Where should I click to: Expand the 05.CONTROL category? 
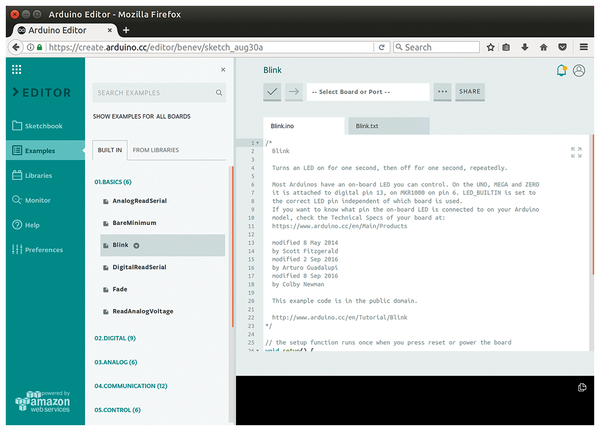tap(117, 410)
